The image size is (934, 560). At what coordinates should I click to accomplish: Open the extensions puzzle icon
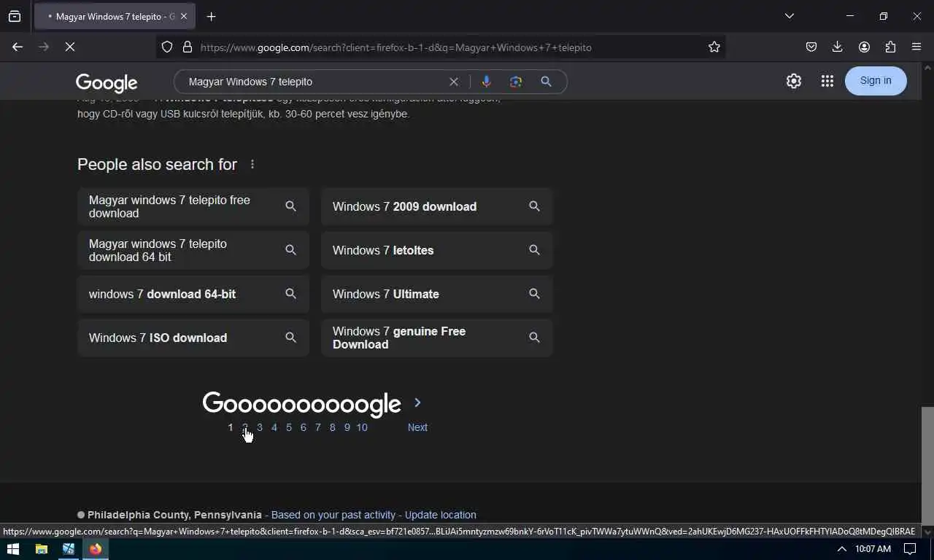coord(890,47)
